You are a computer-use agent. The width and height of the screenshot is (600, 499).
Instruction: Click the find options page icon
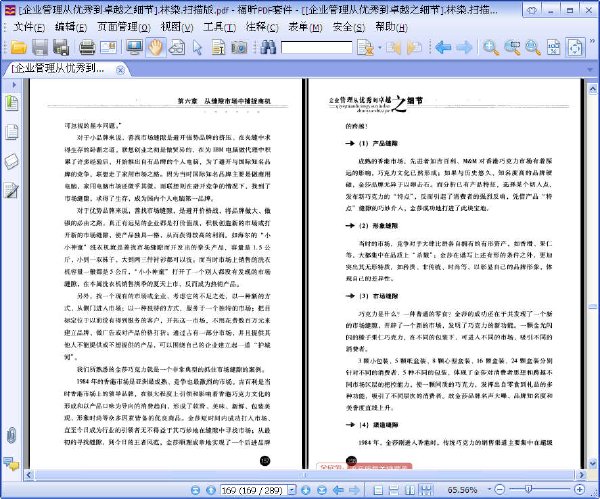[x=365, y=48]
